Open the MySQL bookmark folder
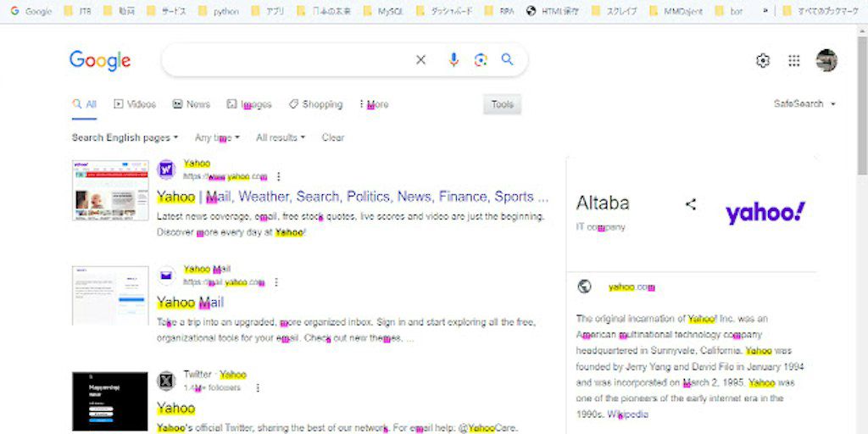Image resolution: width=868 pixels, height=434 pixels. click(x=384, y=11)
